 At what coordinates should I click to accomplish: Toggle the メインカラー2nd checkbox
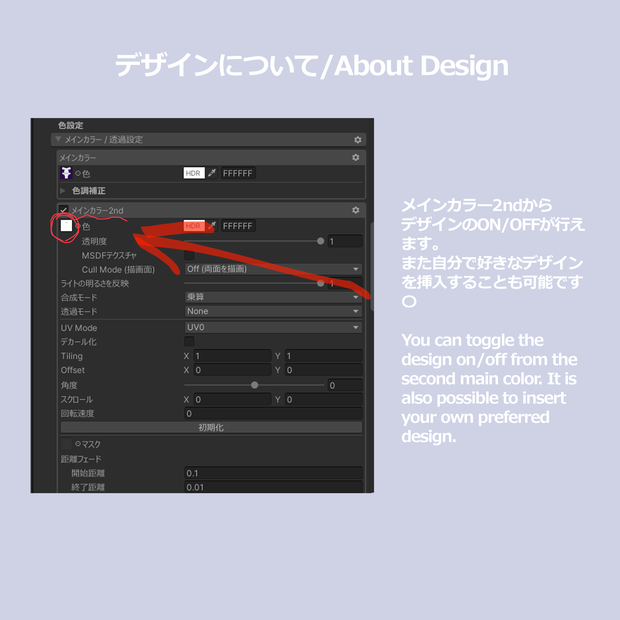tap(63, 210)
